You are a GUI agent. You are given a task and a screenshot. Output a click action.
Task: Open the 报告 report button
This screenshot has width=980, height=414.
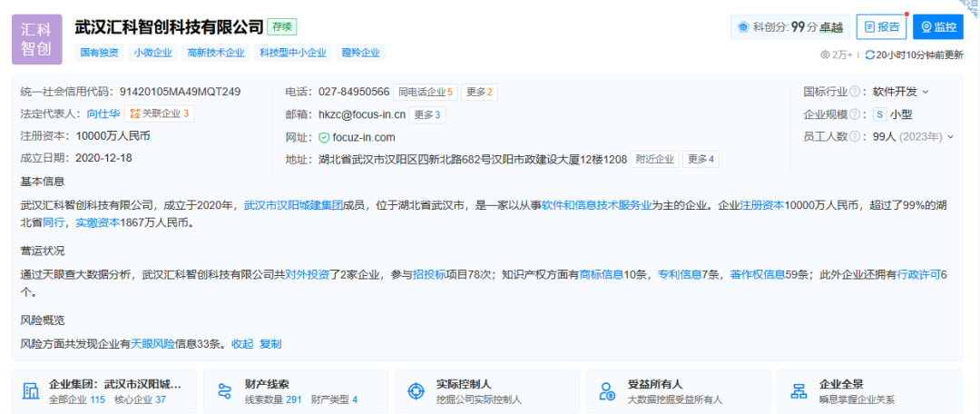tap(881, 27)
